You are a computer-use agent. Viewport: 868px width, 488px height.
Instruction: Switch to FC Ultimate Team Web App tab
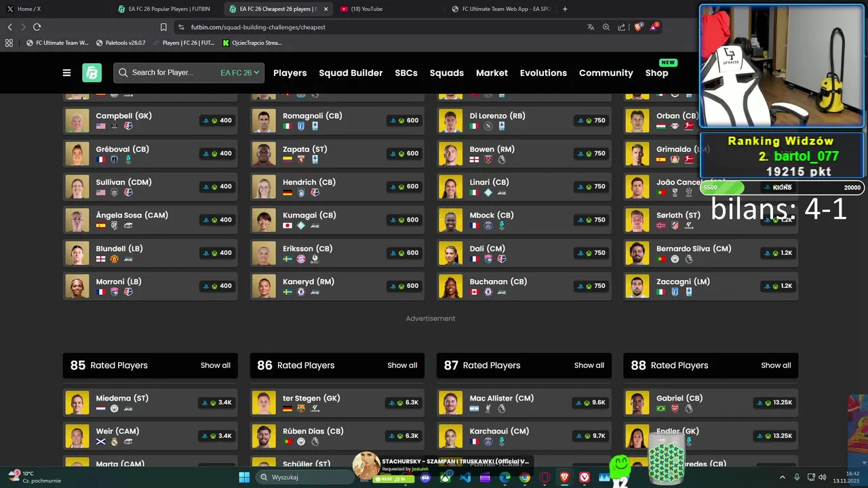click(x=502, y=9)
